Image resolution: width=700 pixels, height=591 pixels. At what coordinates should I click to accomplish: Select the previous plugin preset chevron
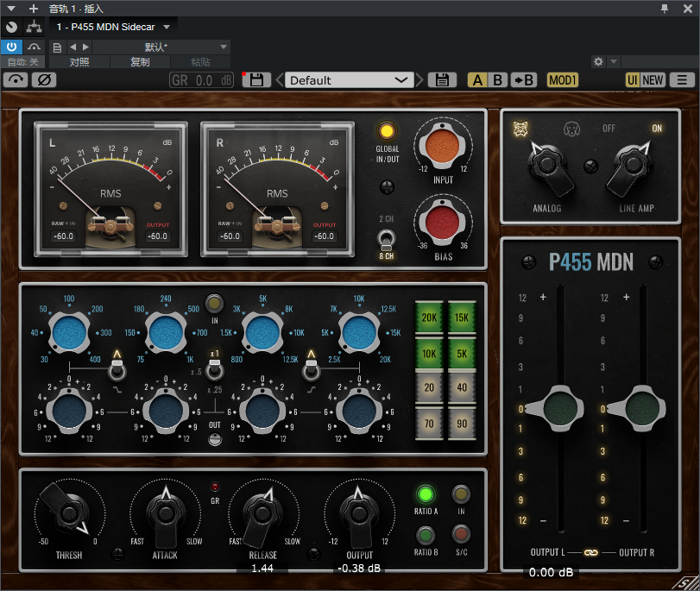click(x=279, y=80)
